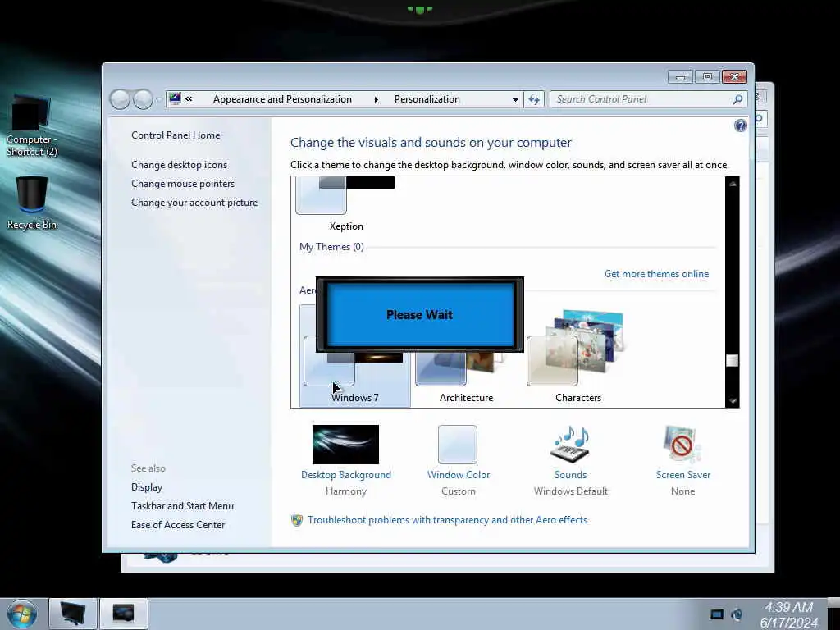840x630 pixels.
Task: Click theme list scroll down arrow
Action: [733, 400]
